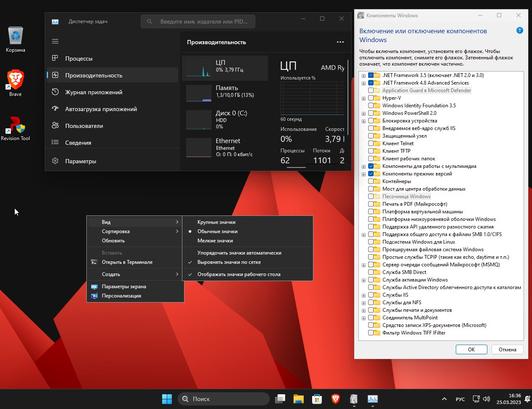Select the Brave desktop shortcut icon
The image size is (532, 409).
point(16,83)
